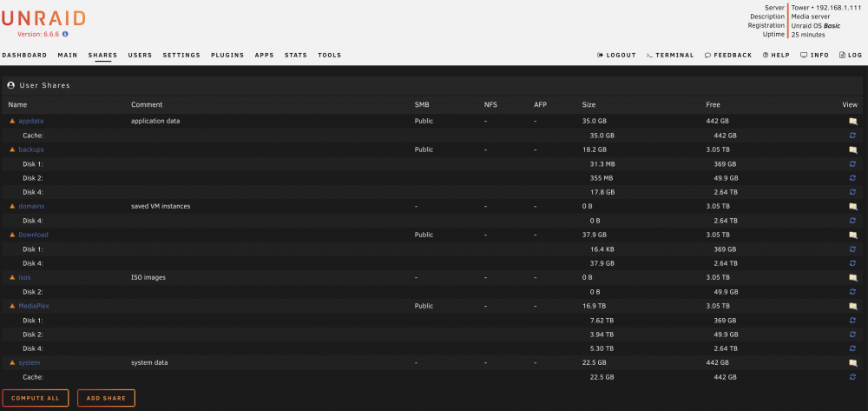The image size is (868, 411).
Task: Recompute Download Disk 4 size icon
Action: [x=852, y=263]
